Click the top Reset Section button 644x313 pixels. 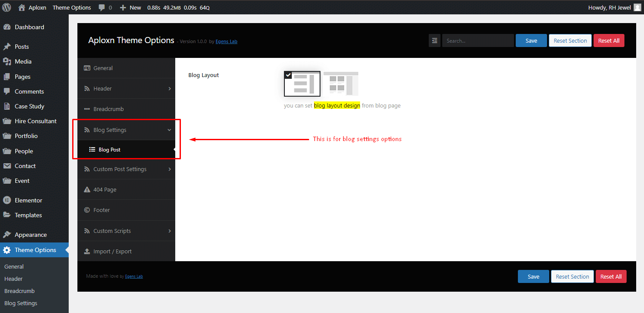570,40
